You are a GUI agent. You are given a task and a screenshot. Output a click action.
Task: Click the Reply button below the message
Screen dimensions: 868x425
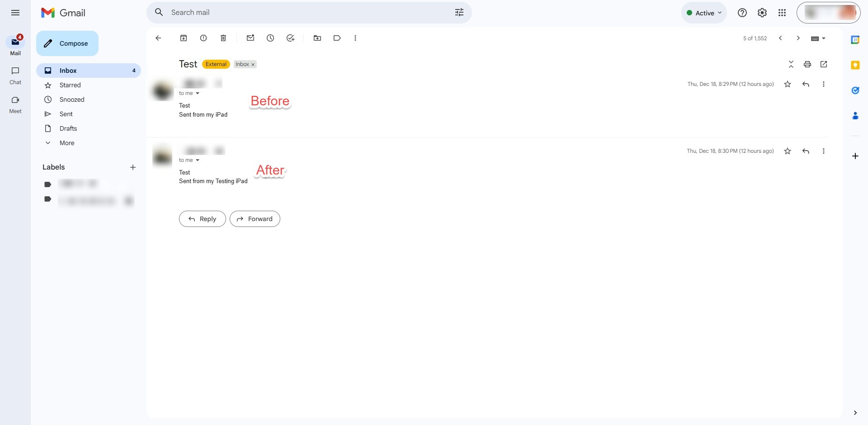[202, 219]
